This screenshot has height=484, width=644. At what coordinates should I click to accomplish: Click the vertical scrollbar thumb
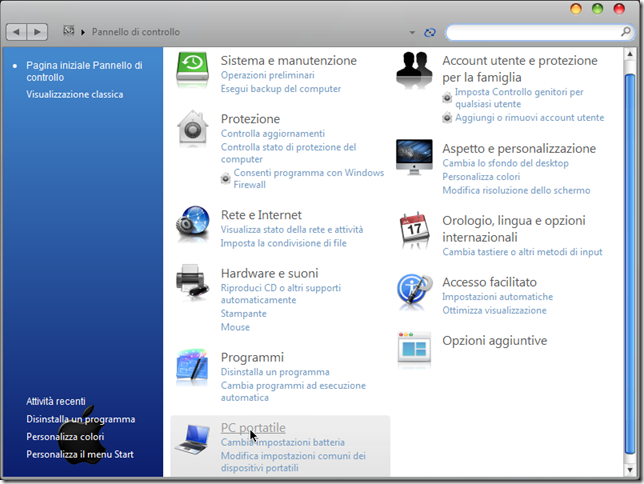tap(630, 263)
